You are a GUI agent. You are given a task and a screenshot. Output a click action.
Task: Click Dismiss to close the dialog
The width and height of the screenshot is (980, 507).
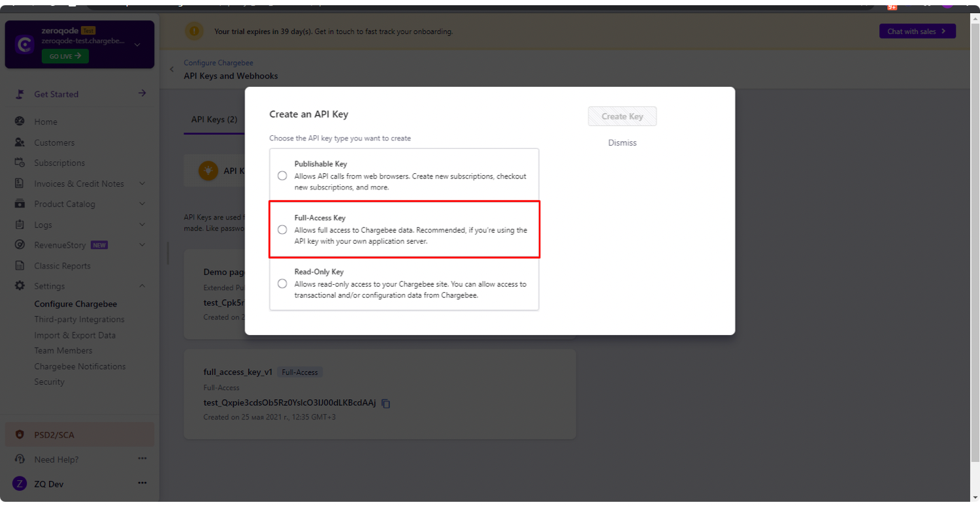(622, 142)
